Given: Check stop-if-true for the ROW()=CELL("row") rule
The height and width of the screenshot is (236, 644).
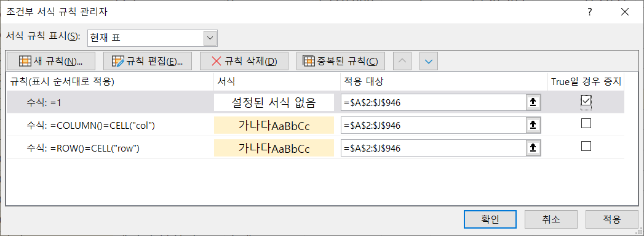Looking at the screenshot, I should 586,146.
